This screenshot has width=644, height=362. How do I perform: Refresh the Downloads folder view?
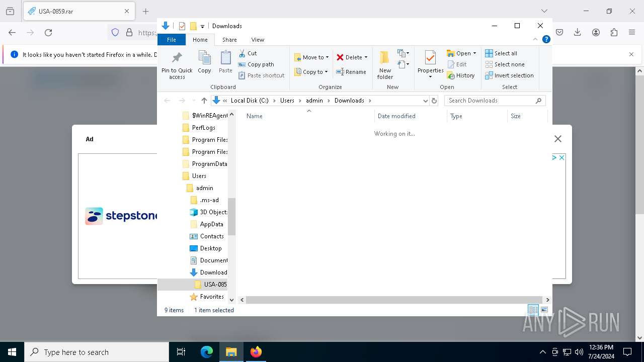pyautogui.click(x=434, y=101)
